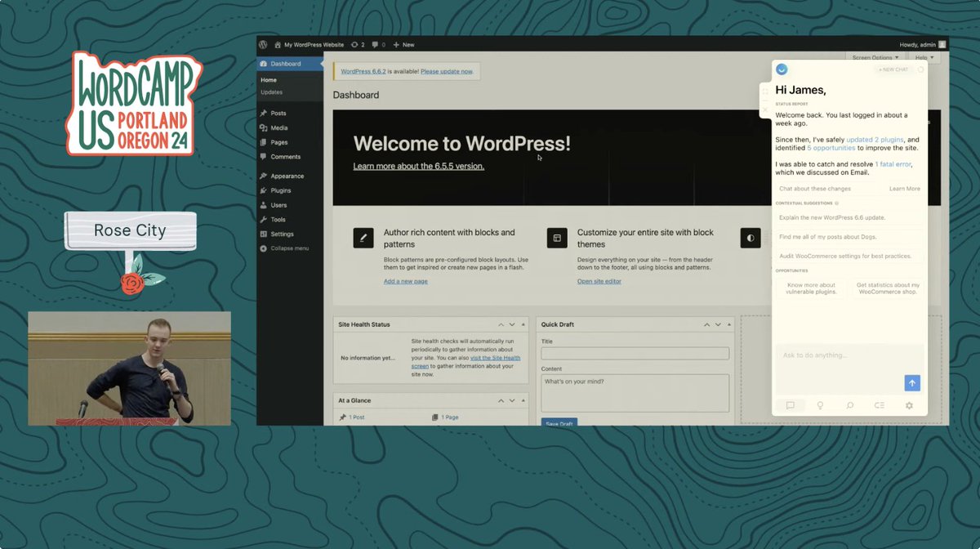Open the 1 Page link
Viewport: 980px width, 549px height.
pyautogui.click(x=450, y=417)
